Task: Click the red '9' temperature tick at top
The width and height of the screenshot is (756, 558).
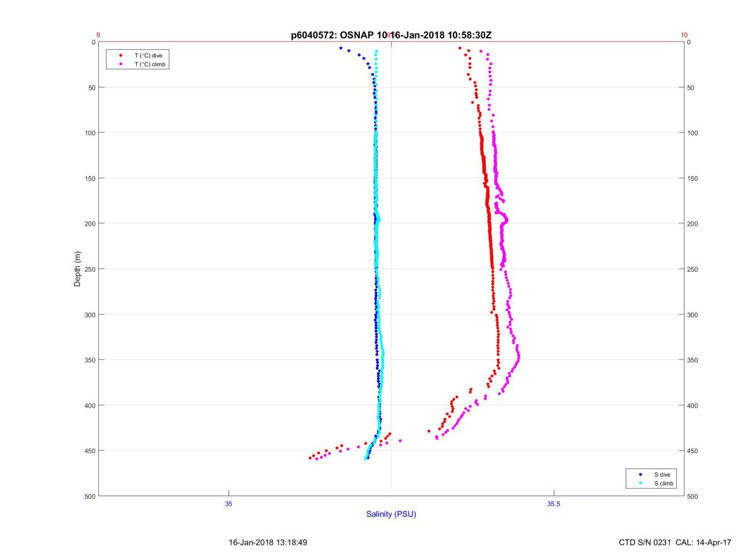Action: pos(98,35)
